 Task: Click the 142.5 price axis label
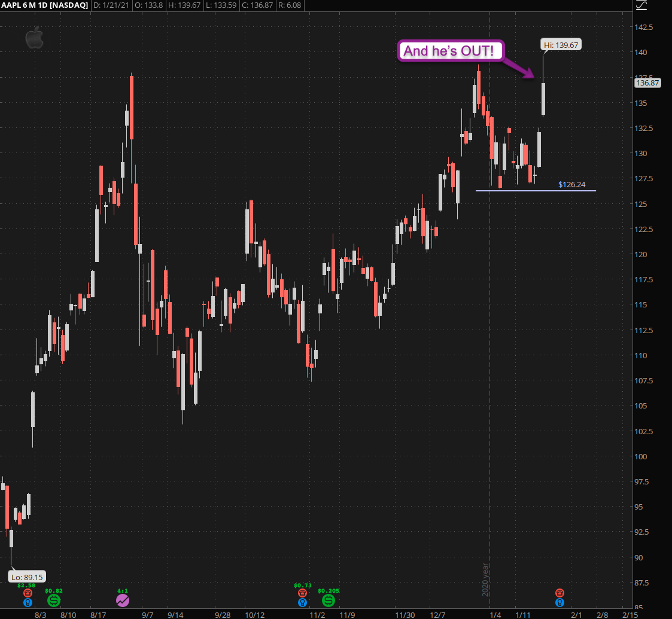[644, 27]
